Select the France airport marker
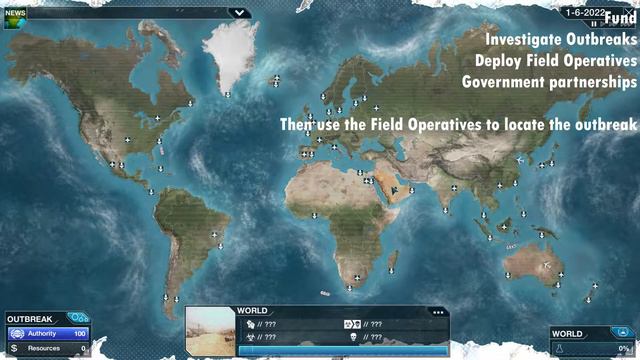Screen dimensions: 640x360 (x=320, y=140)
